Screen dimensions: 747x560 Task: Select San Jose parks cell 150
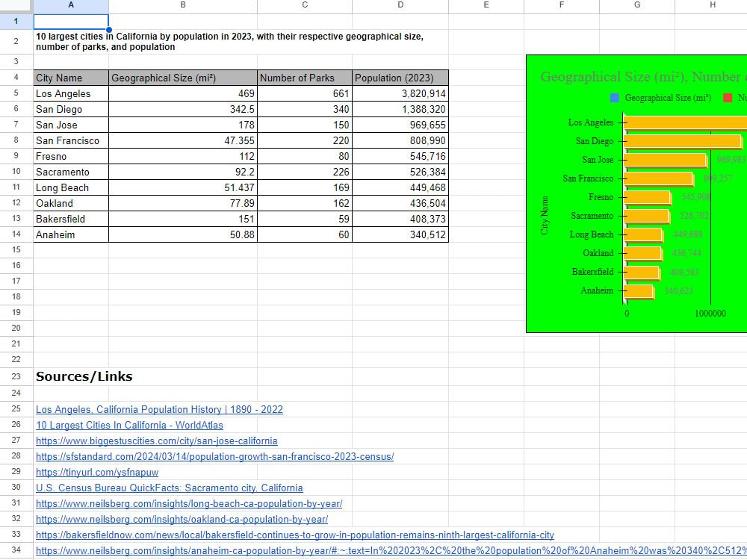coord(305,125)
